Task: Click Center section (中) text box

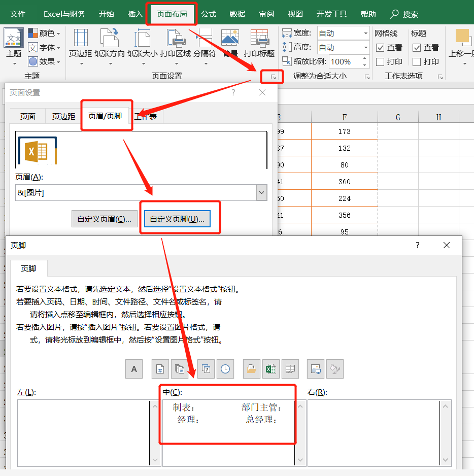Action: point(229,433)
